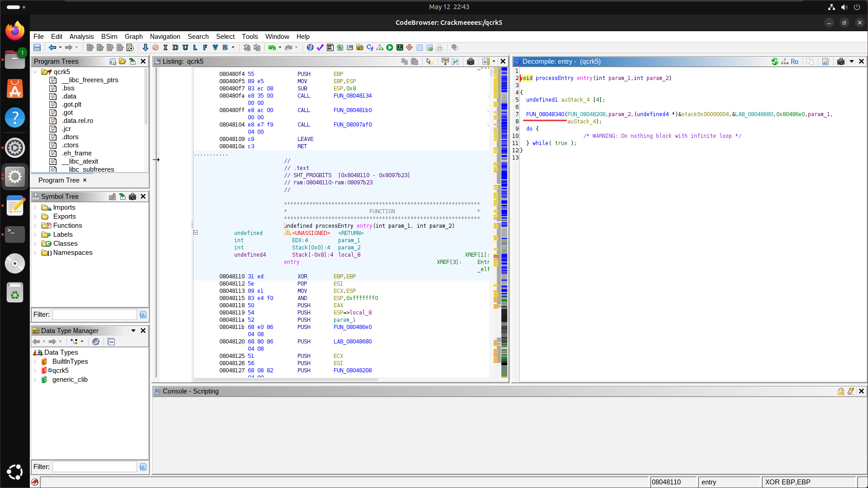
Task: Open the Analysis menu
Action: [81, 37]
